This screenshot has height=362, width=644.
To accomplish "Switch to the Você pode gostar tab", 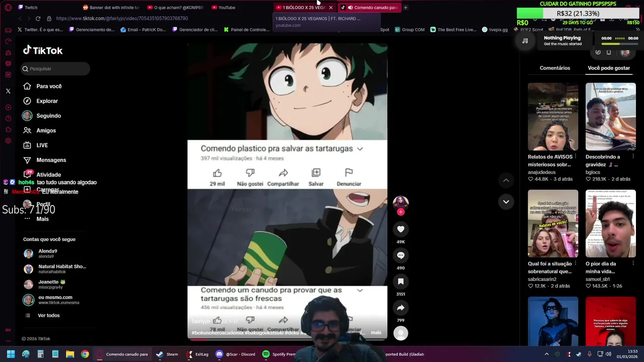I will pos(609,68).
